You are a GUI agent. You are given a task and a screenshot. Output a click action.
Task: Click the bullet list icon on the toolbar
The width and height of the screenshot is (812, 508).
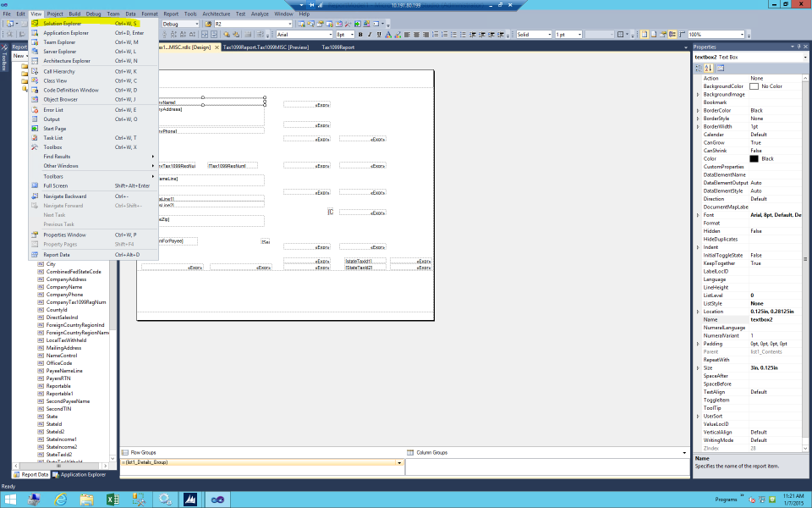453,36
